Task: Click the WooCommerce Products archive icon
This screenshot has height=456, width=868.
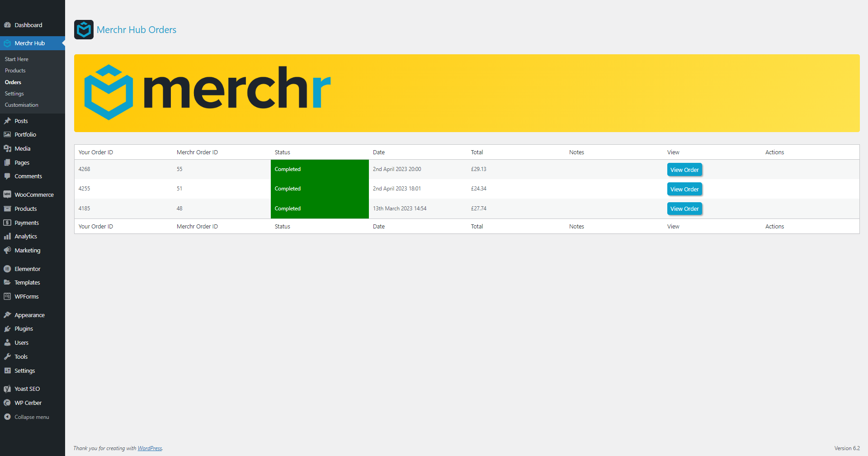Action: coord(7,209)
